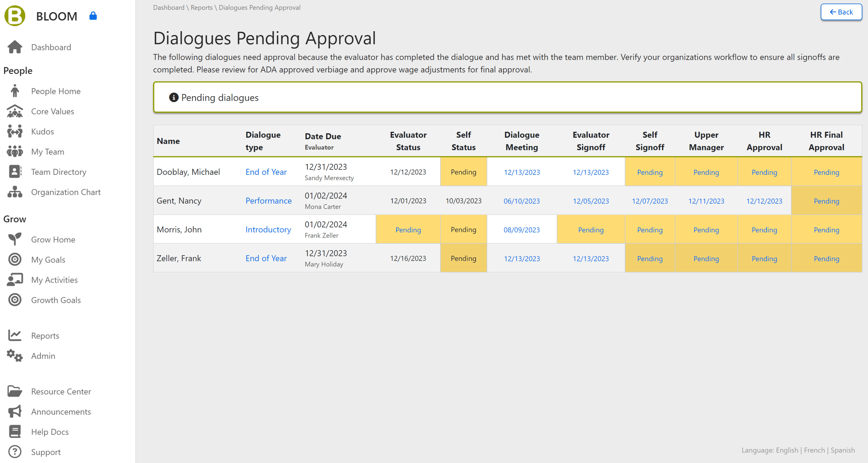The image size is (868, 463).
Task: Select the Core Values icon
Action: [x=15, y=111]
